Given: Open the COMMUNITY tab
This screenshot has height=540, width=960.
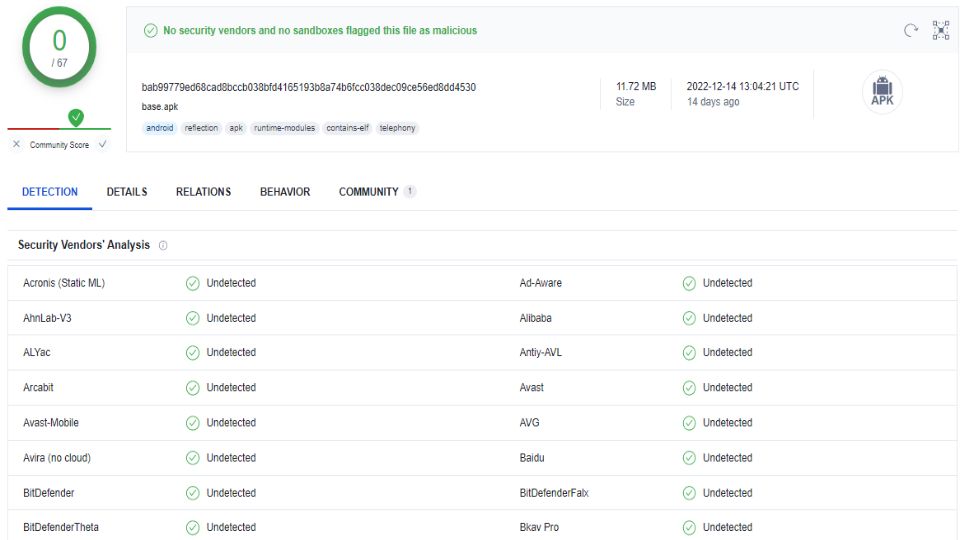Looking at the screenshot, I should [369, 192].
